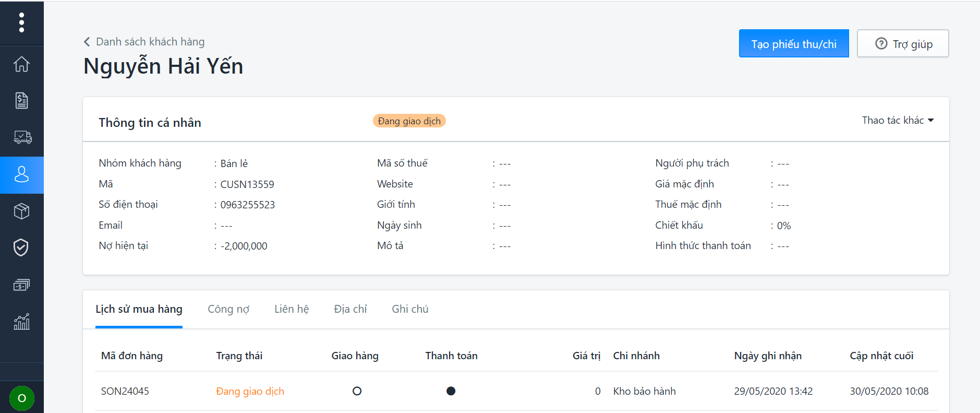This screenshot has width=980, height=413.
Task: Click date 29/05/2020 13:42
Action: tap(773, 391)
